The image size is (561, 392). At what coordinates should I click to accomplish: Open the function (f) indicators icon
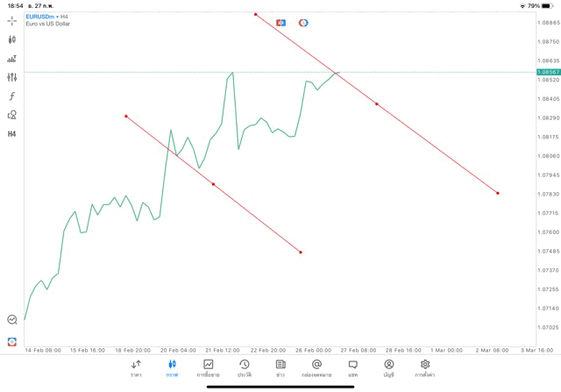12,96
